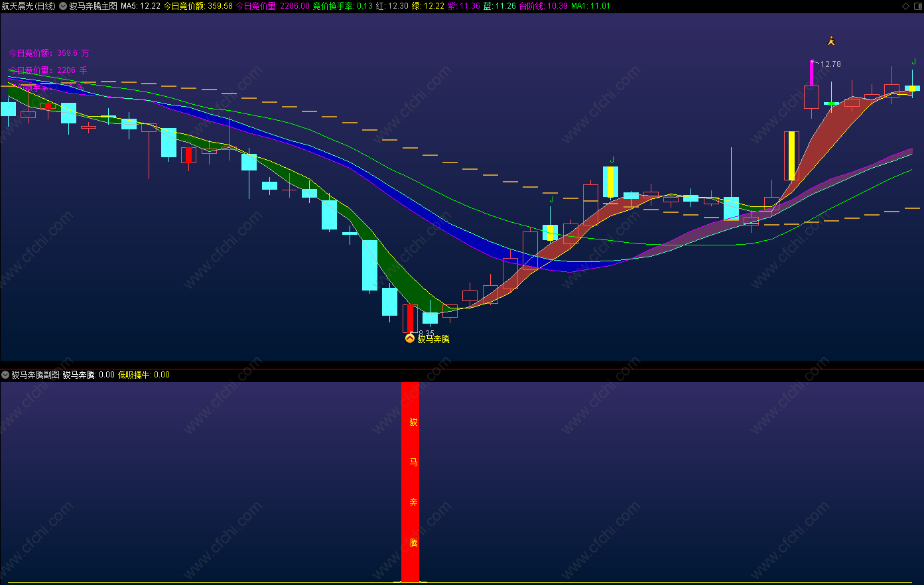Click the 骏马奔腾副图 indicator name

pyautogui.click(x=35, y=375)
